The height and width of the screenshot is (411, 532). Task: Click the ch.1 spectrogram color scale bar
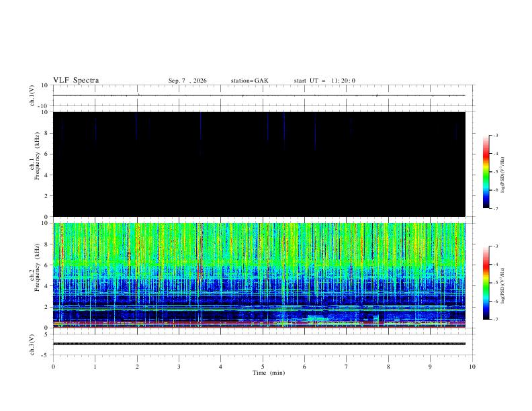[486, 172]
